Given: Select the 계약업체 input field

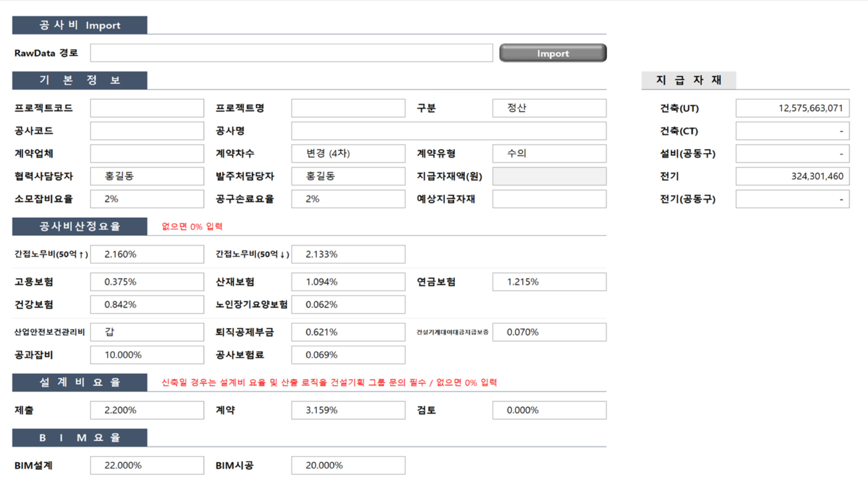Looking at the screenshot, I should pyautogui.click(x=146, y=153).
